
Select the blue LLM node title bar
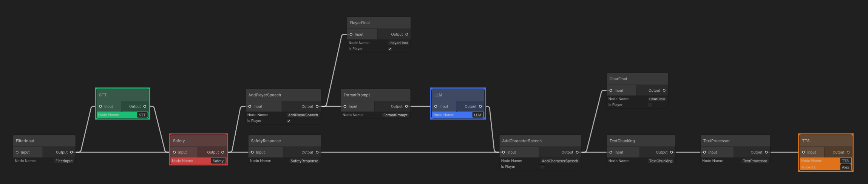458,95
